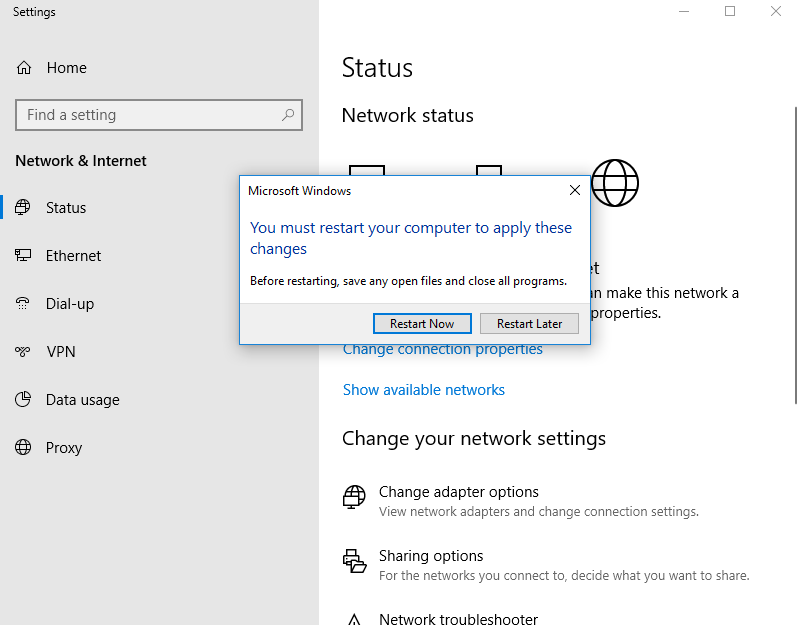Click the VPN icon
The height and width of the screenshot is (625, 797).
point(24,352)
